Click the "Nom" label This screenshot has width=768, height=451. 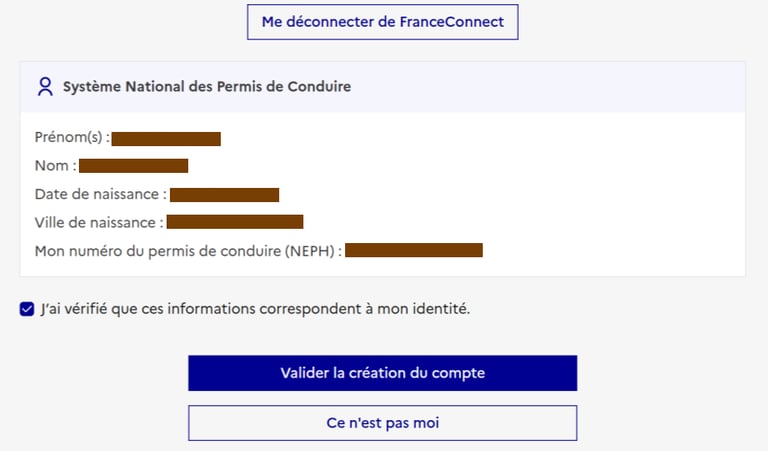(55, 166)
